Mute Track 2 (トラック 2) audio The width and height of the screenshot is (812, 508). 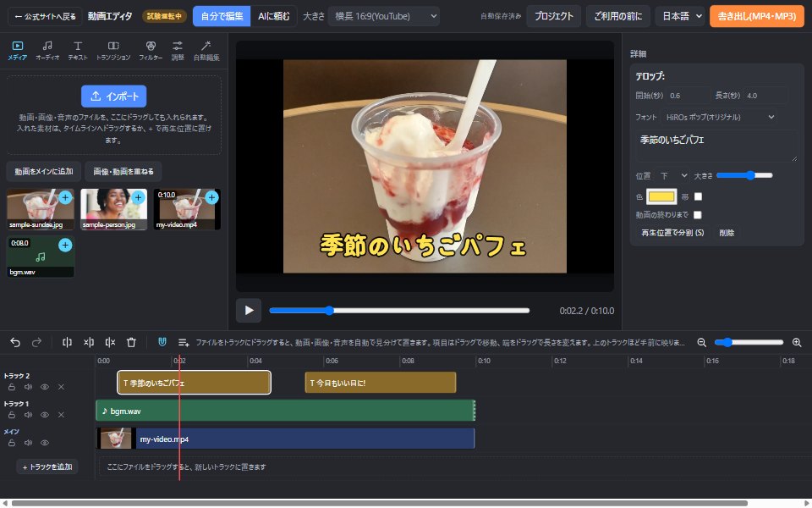pyautogui.click(x=28, y=387)
